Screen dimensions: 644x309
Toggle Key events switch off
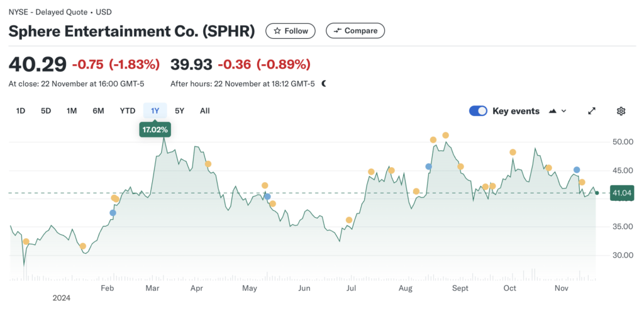coord(479,111)
